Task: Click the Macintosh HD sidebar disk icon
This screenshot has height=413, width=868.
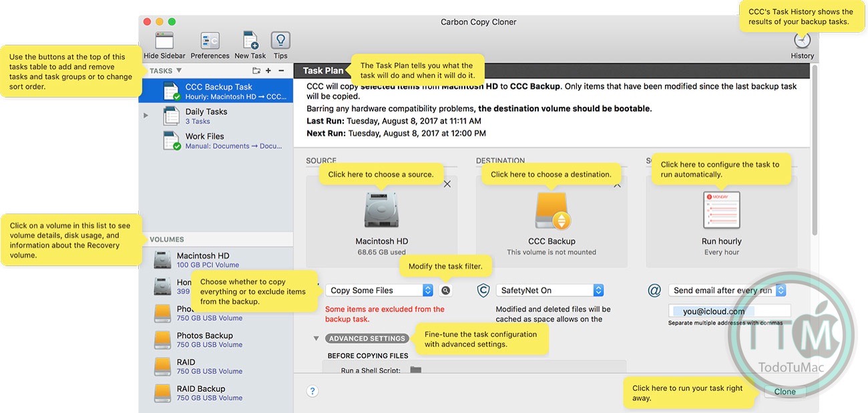Action: point(162,260)
